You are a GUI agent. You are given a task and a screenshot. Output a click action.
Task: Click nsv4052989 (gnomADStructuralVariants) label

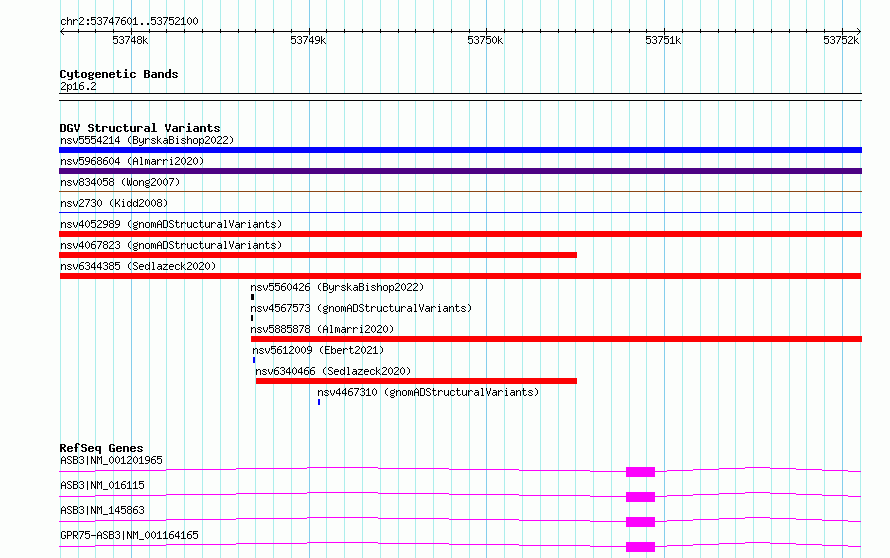coord(171,224)
